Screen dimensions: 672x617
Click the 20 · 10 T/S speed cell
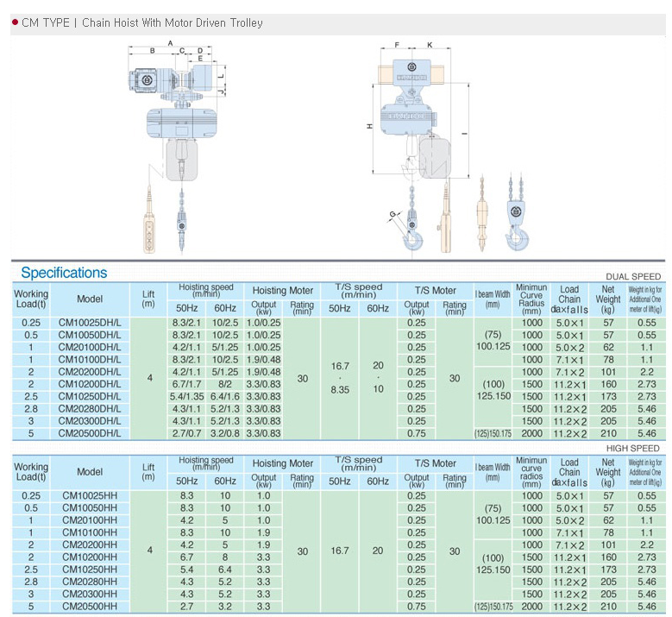[x=378, y=378]
